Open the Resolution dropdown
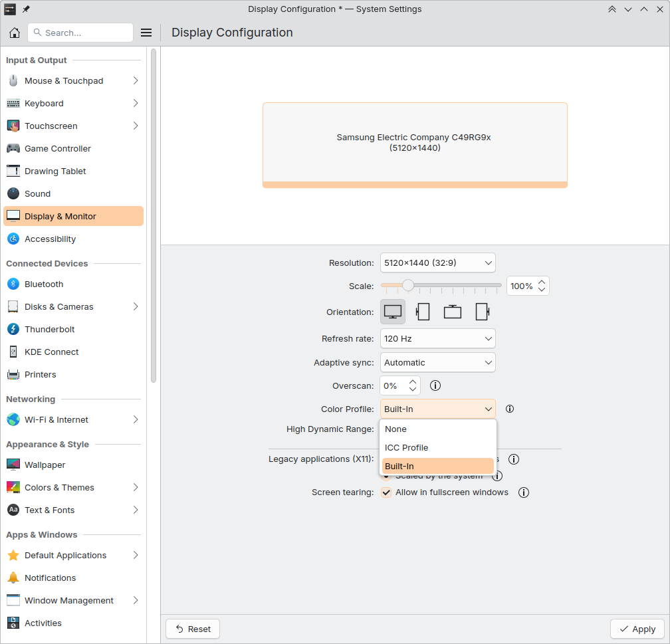This screenshot has height=644, width=670. (437, 263)
